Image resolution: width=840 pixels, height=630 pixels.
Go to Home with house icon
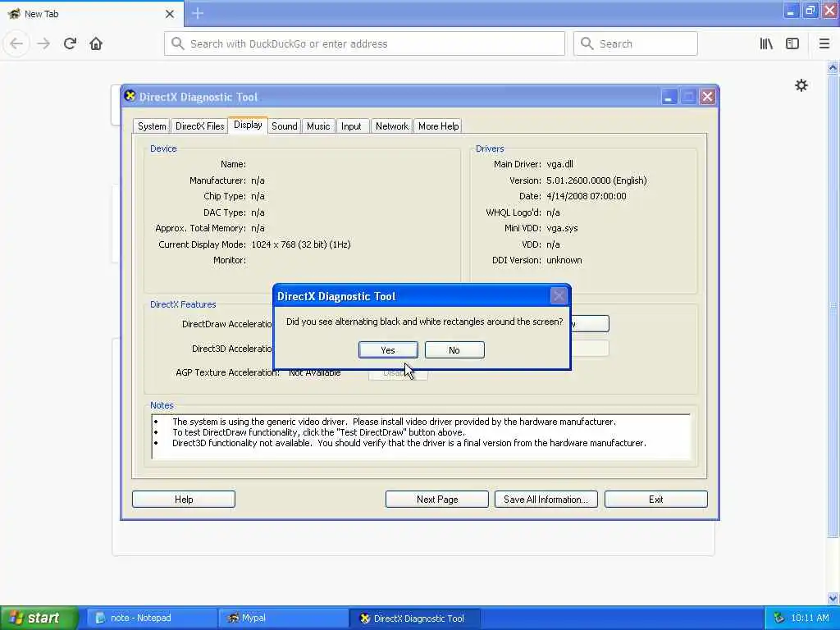(x=96, y=43)
